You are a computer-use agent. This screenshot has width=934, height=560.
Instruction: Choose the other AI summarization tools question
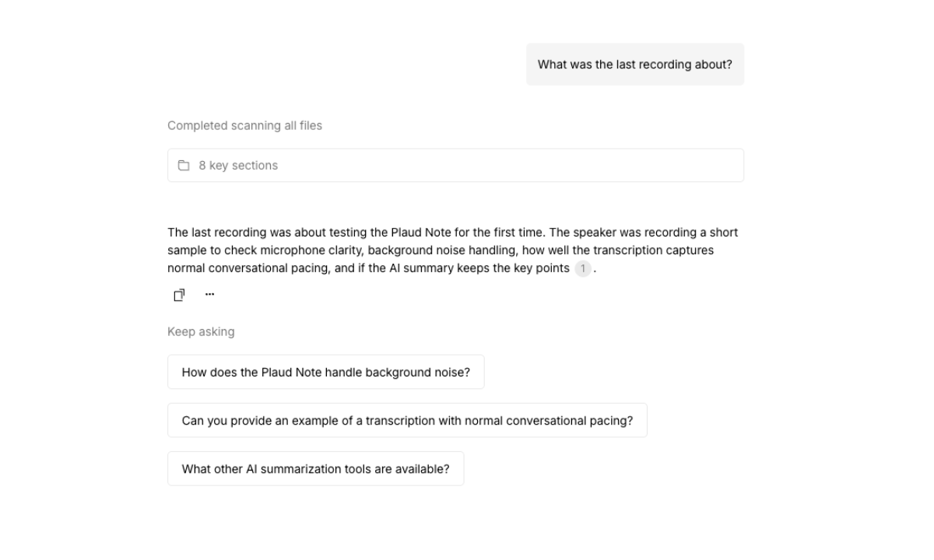coord(315,469)
